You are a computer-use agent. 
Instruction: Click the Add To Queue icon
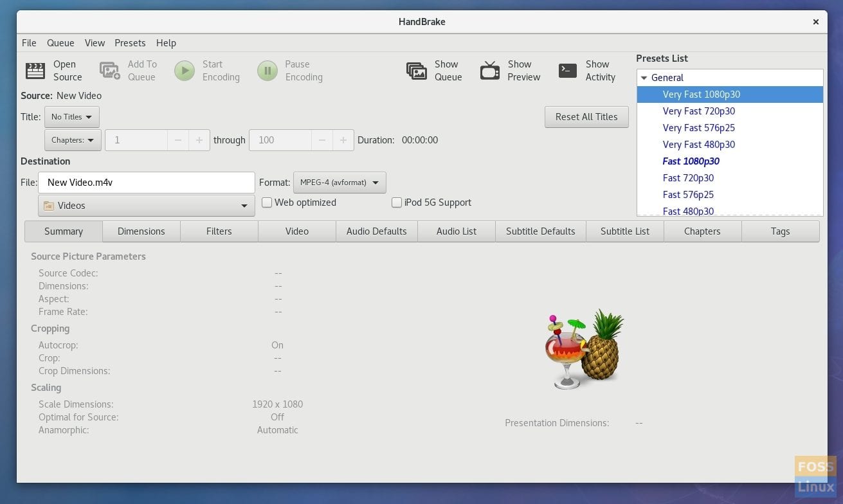click(110, 71)
